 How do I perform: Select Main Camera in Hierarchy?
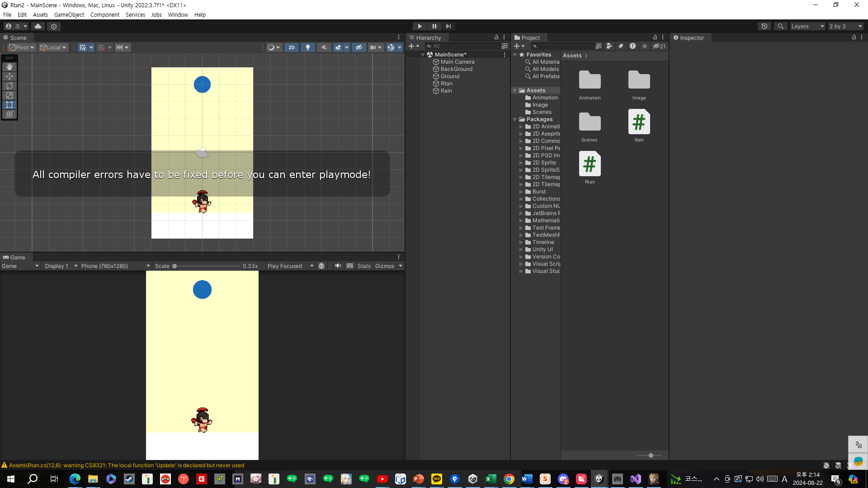point(458,62)
